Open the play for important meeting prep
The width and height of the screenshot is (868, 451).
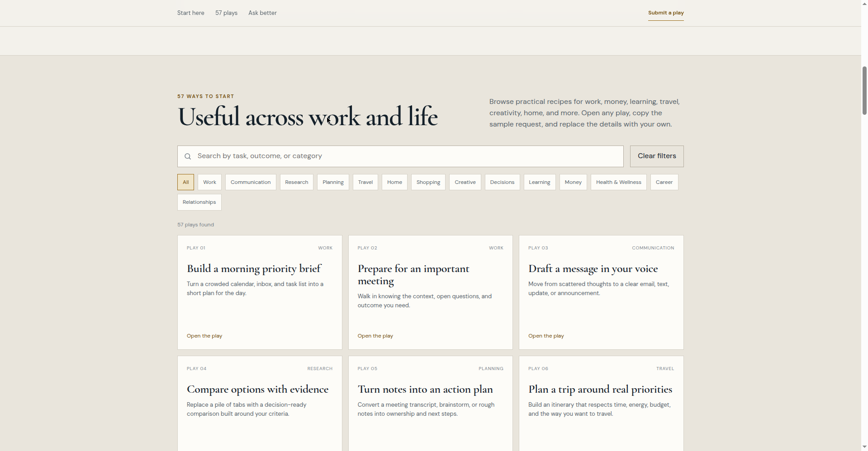[x=375, y=336]
